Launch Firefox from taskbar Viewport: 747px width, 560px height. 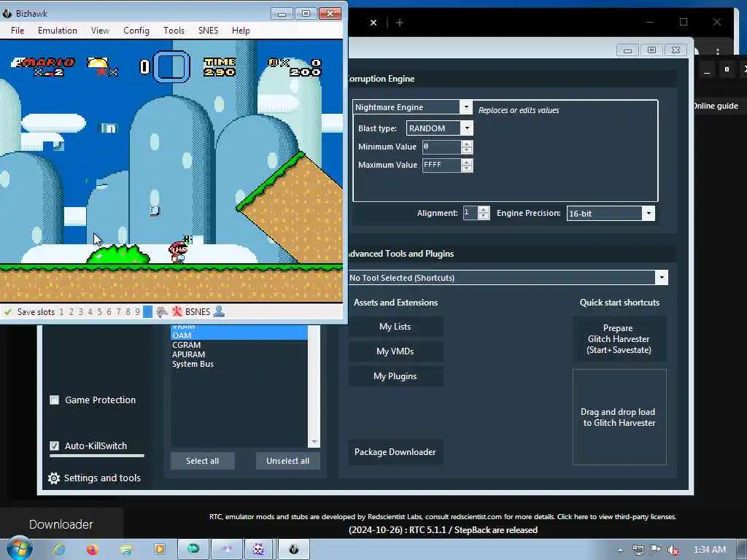point(93,549)
